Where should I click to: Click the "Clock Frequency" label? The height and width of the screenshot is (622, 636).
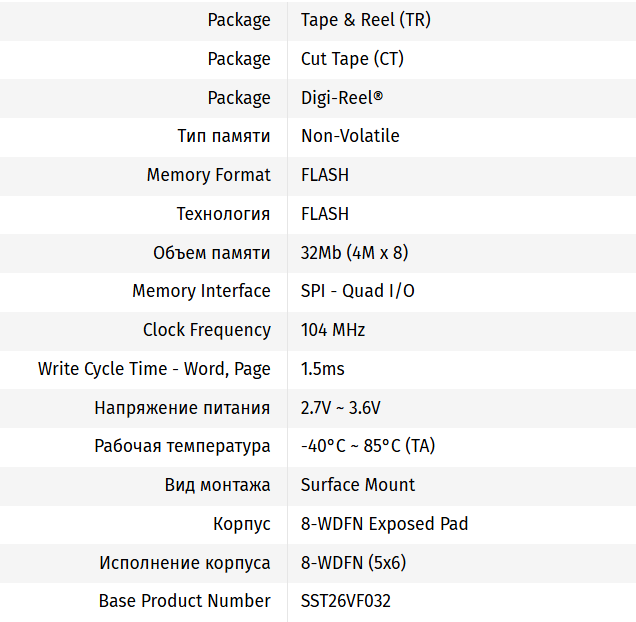206,330
